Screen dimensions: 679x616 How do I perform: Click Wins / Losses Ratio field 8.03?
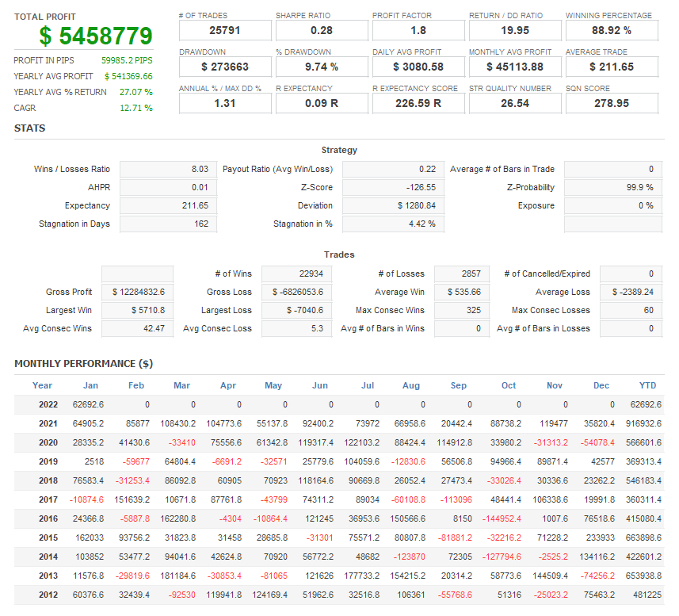click(x=169, y=170)
